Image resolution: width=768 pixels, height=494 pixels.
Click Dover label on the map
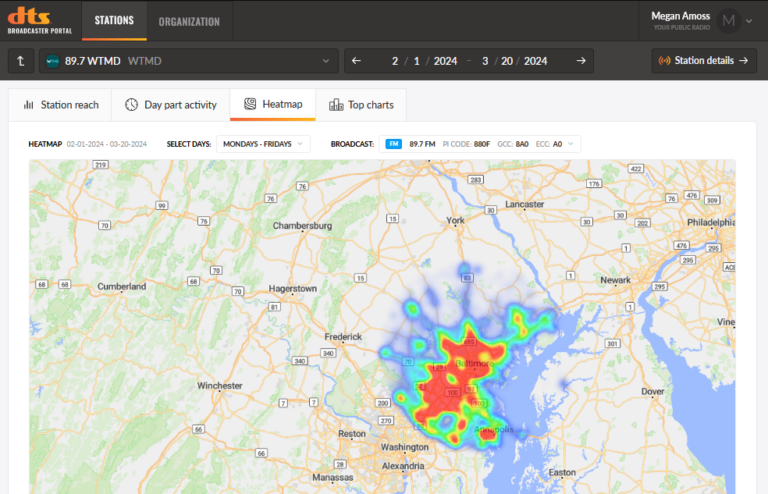[x=653, y=392]
